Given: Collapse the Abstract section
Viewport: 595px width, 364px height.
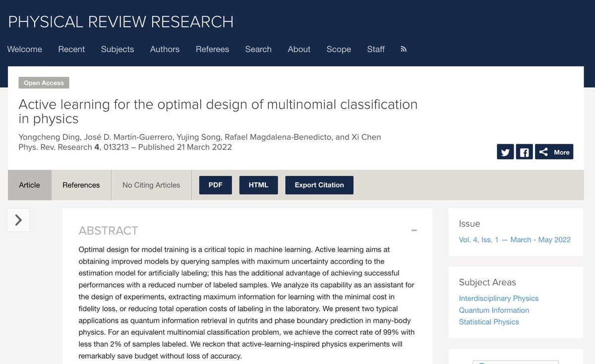Looking at the screenshot, I should [x=414, y=231].
